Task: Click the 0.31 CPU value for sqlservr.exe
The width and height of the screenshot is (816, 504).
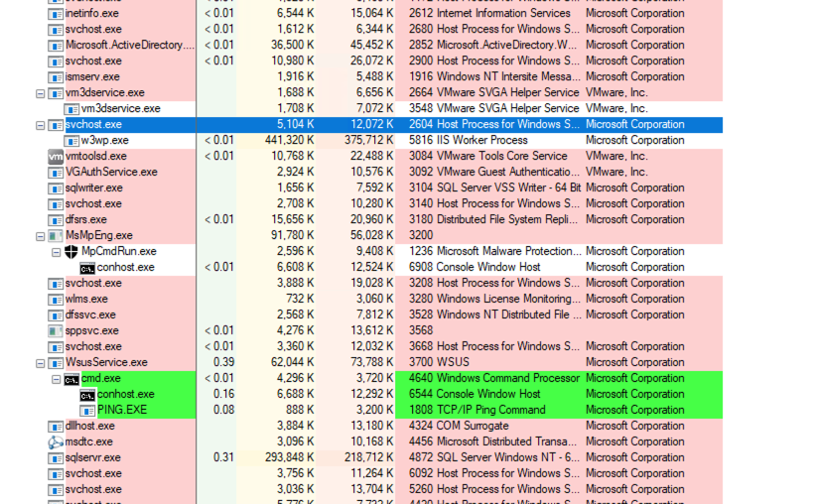Action: click(x=223, y=457)
